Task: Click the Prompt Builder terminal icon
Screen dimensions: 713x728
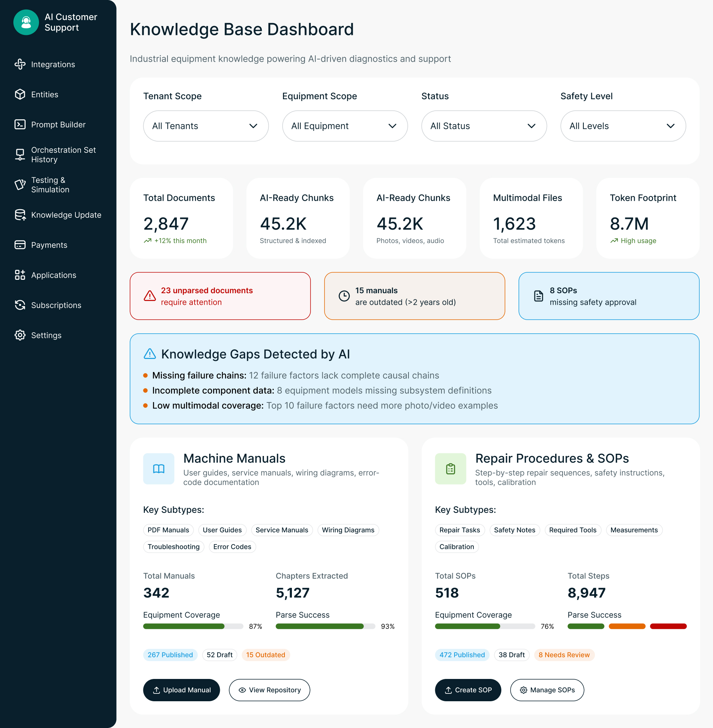Action: point(20,124)
